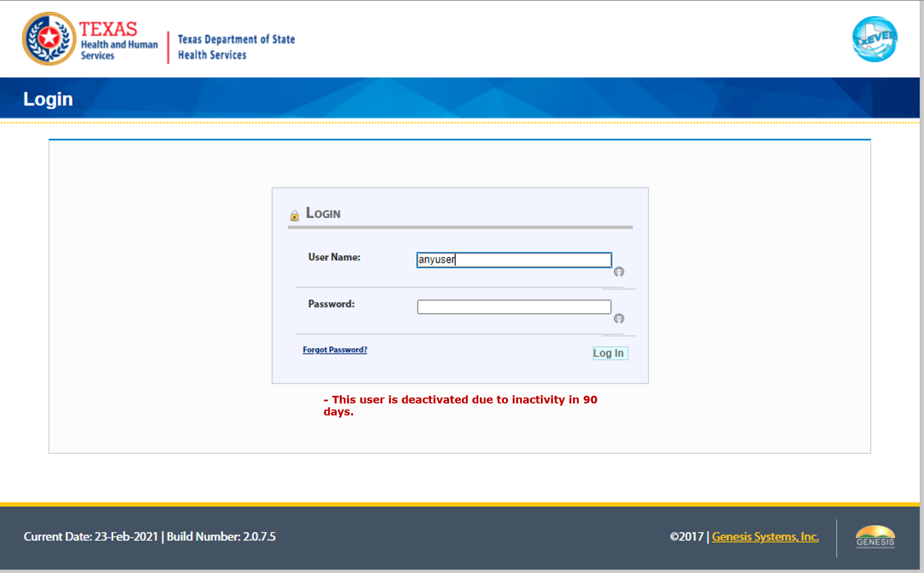This screenshot has height=573, width=924.
Task: Select the User Name field containing anyuser
Action: [x=514, y=260]
